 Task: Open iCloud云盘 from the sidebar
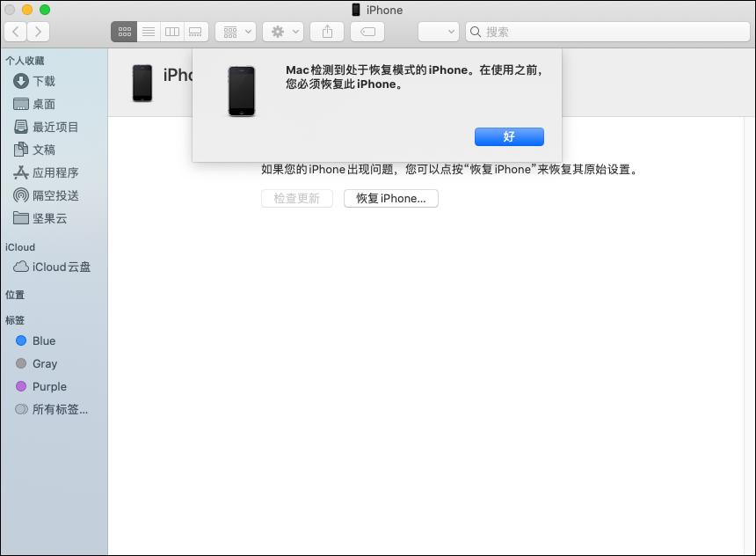point(50,267)
